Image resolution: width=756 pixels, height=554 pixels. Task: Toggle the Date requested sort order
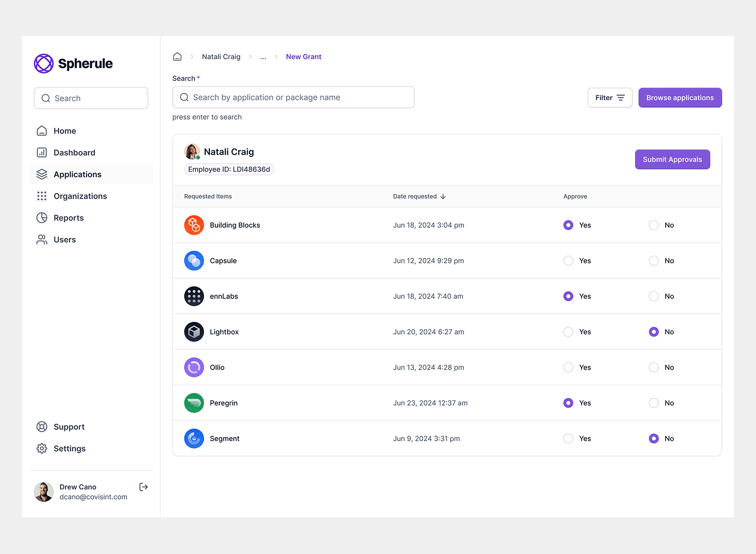click(x=444, y=196)
